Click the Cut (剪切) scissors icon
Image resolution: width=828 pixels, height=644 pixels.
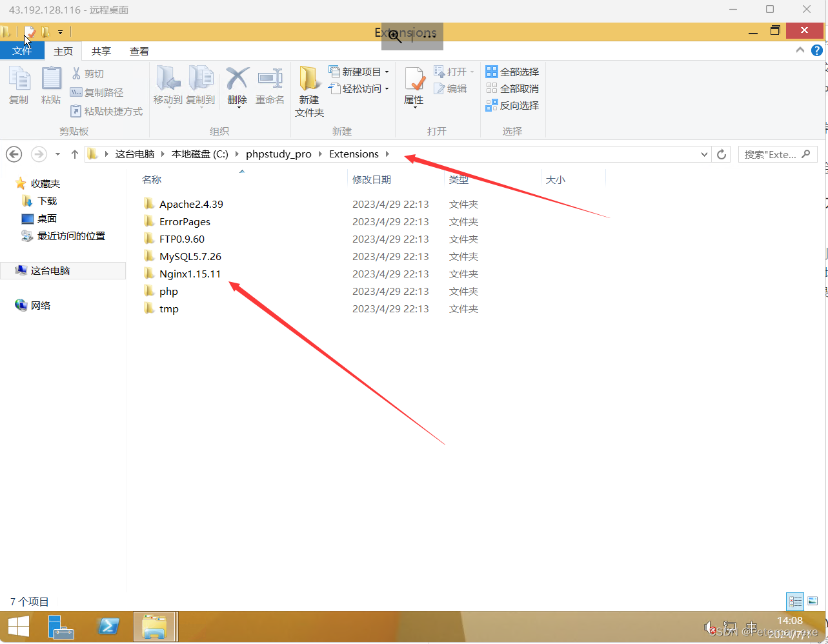(76, 74)
